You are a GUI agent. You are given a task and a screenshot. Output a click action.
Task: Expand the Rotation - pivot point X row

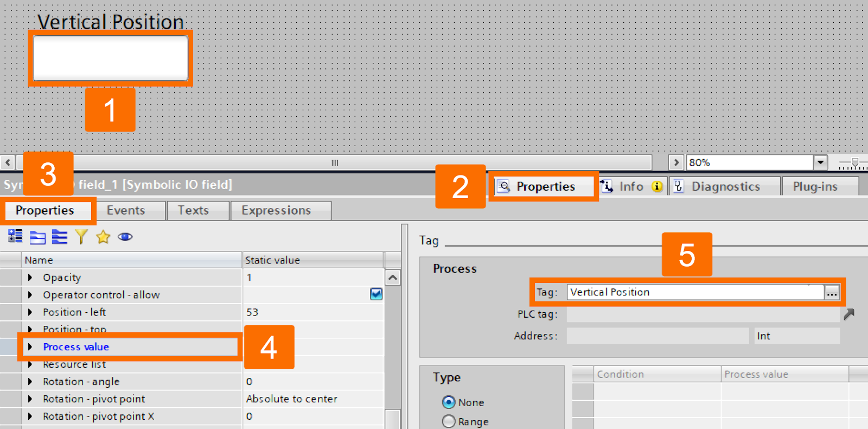30,417
